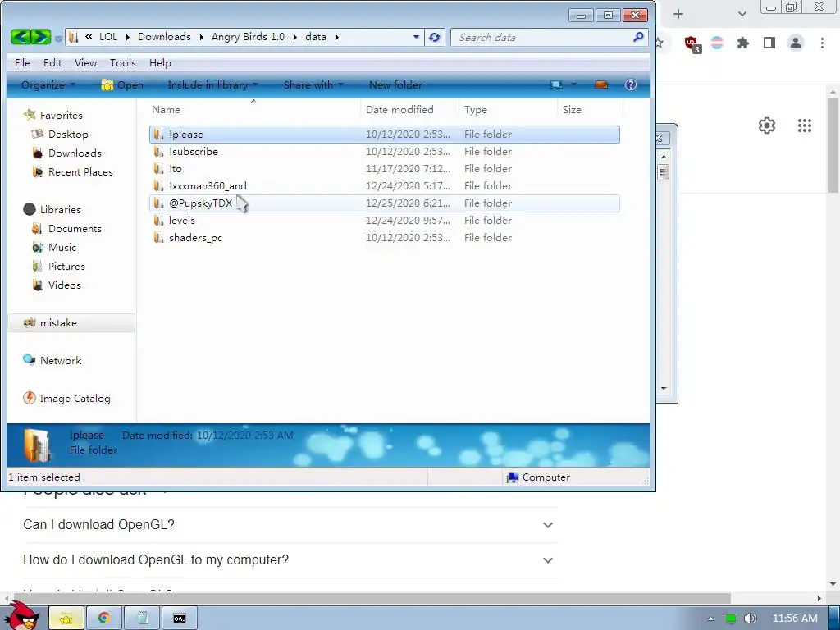Open the Help menu
Screen dimensions: 840x630
160,62
